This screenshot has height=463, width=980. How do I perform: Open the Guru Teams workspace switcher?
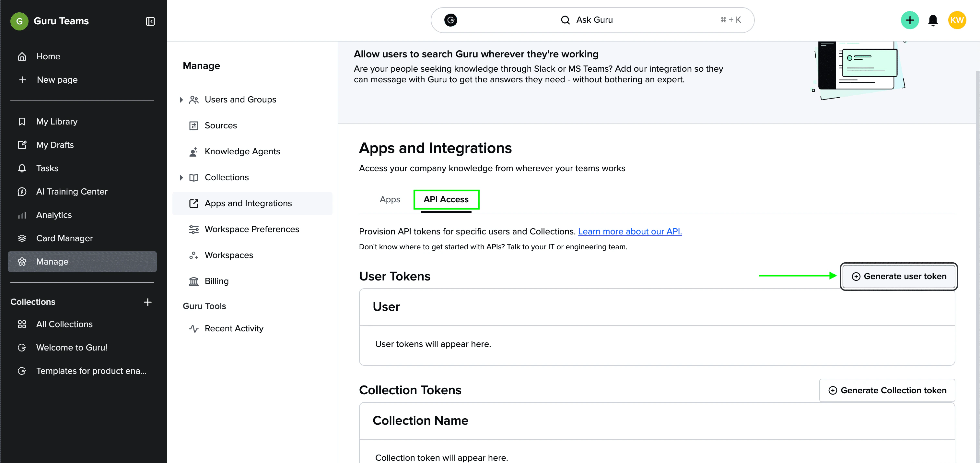[x=61, y=21]
